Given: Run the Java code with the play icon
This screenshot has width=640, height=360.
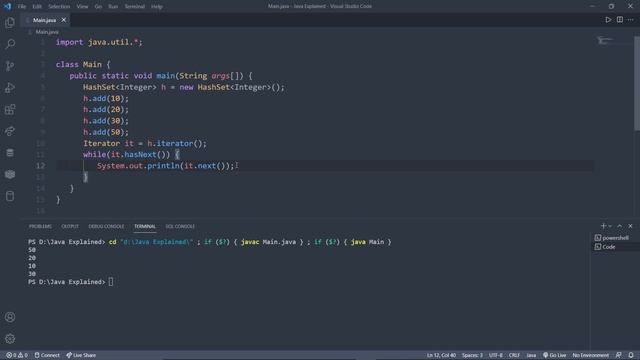Looking at the screenshot, I should [x=608, y=20].
